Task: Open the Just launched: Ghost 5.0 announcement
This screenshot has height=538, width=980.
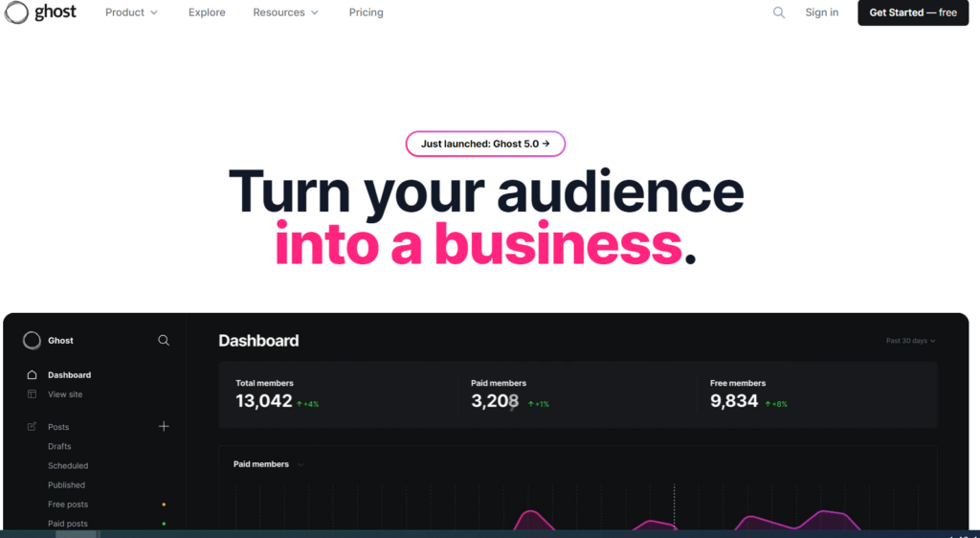Action: pyautogui.click(x=485, y=144)
